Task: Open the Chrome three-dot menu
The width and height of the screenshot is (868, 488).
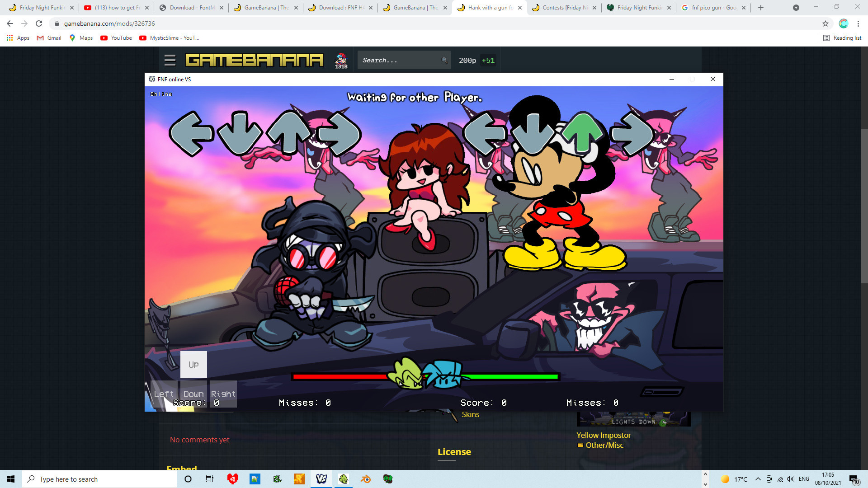Action: point(858,23)
